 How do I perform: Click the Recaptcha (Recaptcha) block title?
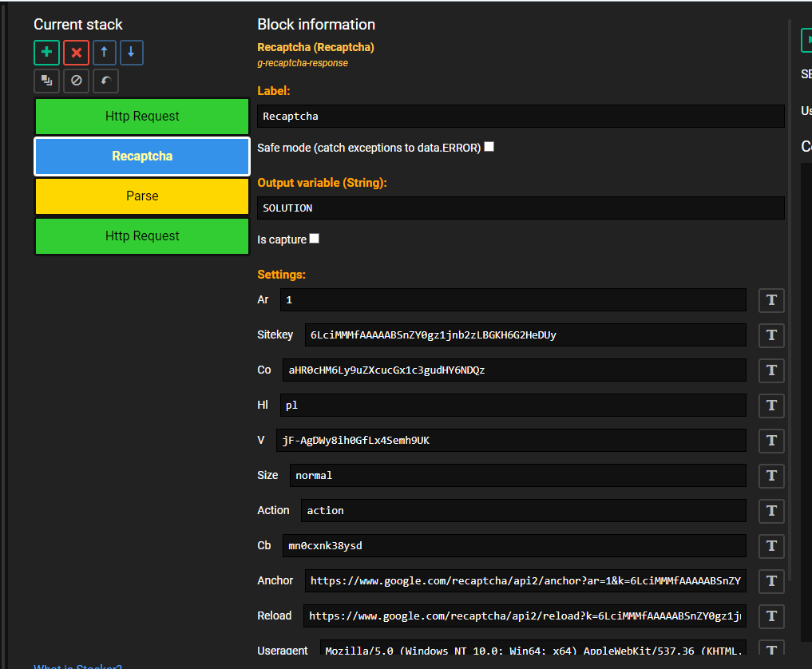tap(315, 47)
